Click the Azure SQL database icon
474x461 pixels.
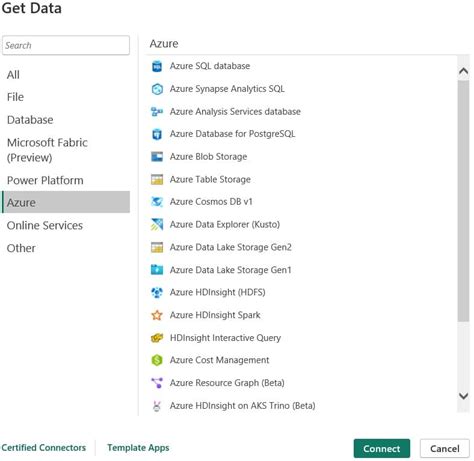157,66
